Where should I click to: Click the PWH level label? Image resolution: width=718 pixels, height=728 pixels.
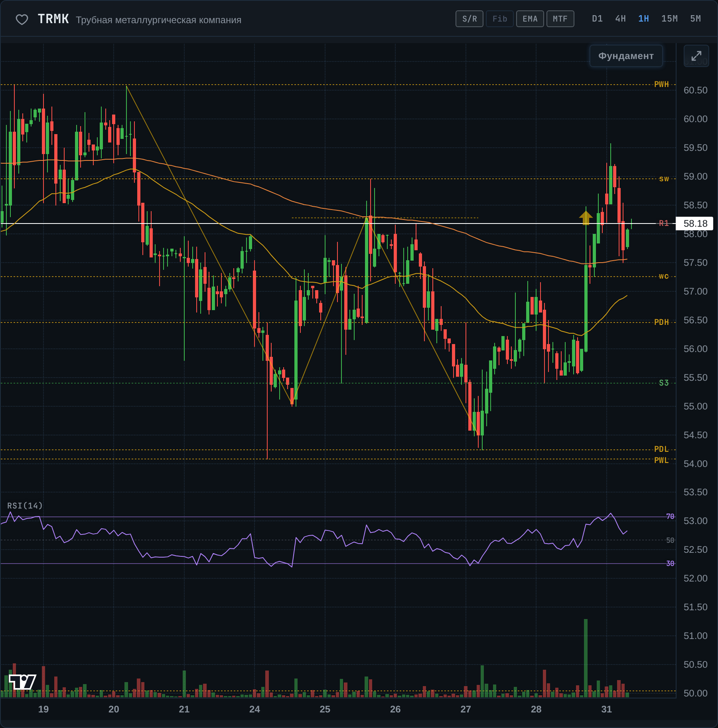661,84
